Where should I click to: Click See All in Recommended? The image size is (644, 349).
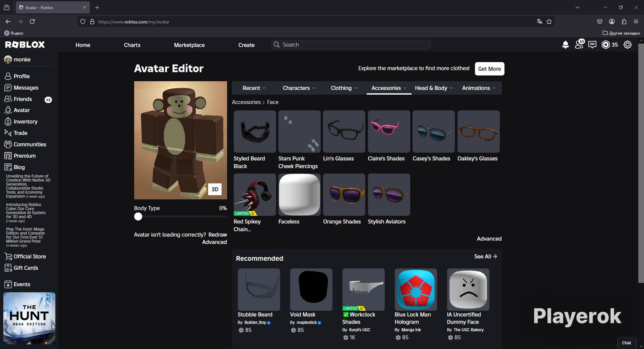pyautogui.click(x=486, y=257)
